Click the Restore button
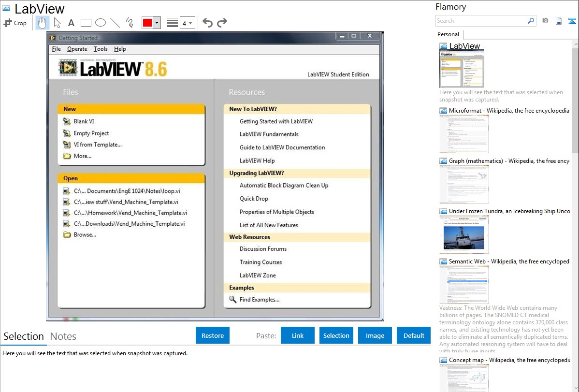 click(x=213, y=335)
